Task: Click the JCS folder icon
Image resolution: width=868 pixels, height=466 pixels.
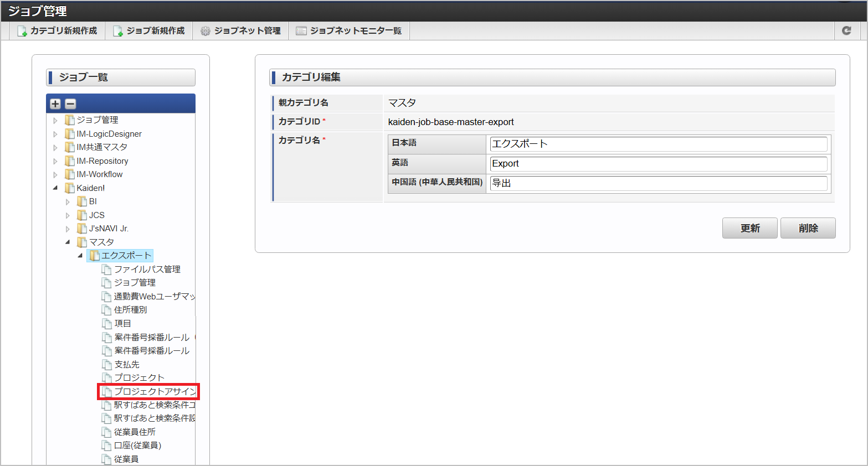Action: click(x=82, y=215)
